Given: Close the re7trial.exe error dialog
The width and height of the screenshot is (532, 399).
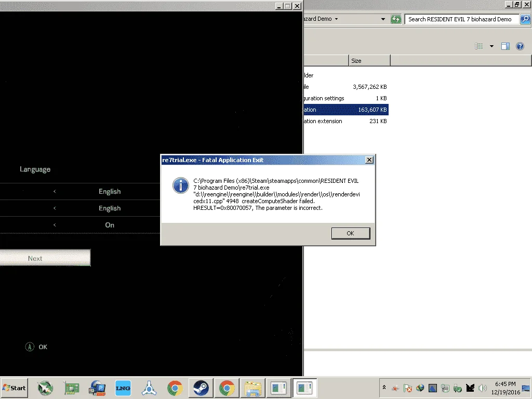Looking at the screenshot, I should [x=369, y=160].
